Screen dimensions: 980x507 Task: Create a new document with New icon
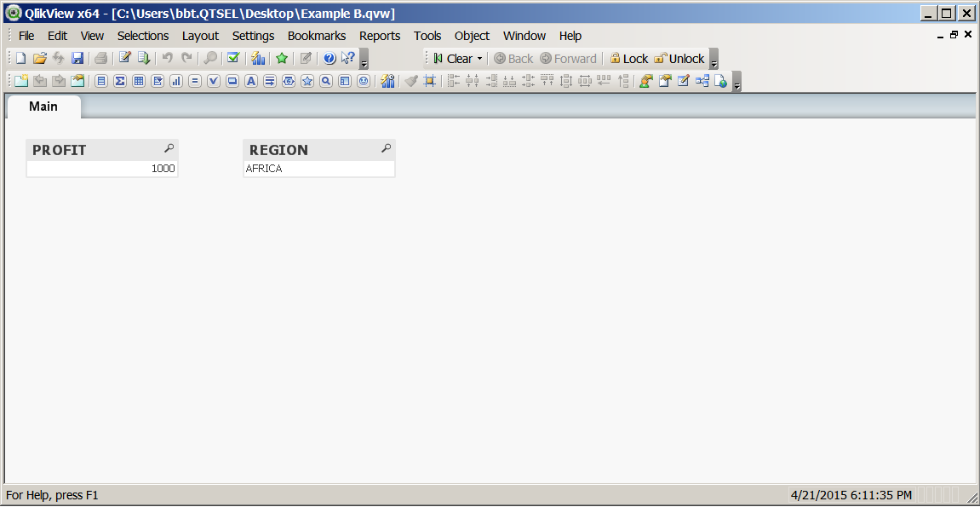21,58
